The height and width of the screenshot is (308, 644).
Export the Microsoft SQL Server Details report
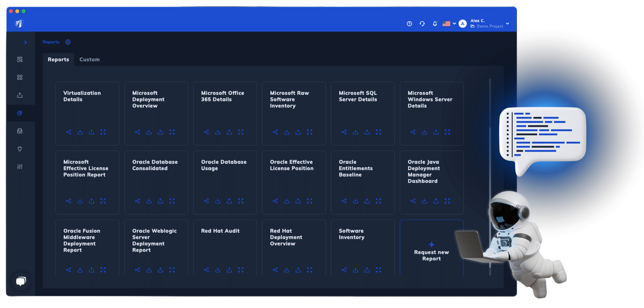[x=367, y=132]
